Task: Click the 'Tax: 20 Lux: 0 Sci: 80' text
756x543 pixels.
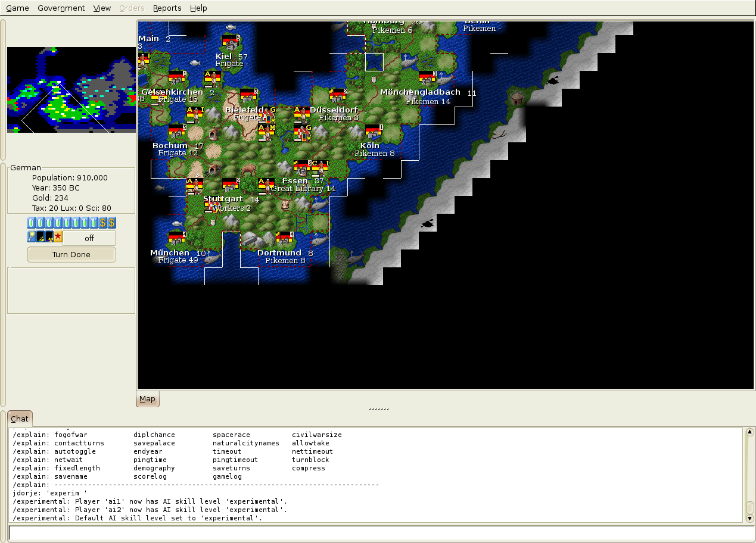Action: [71, 208]
